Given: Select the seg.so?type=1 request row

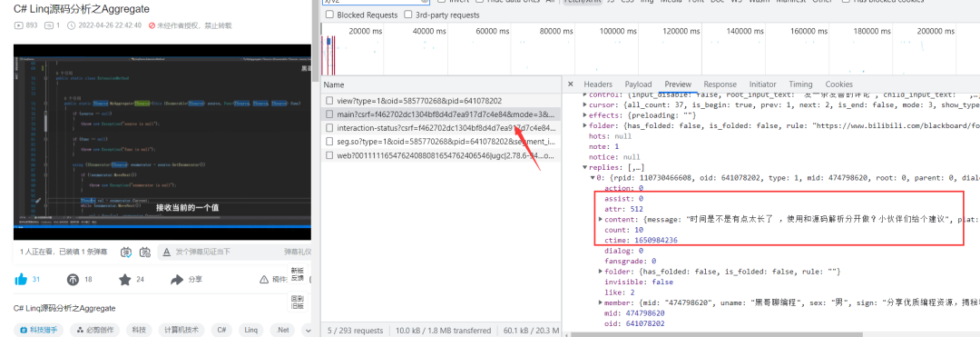Looking at the screenshot, I should pos(440,142).
